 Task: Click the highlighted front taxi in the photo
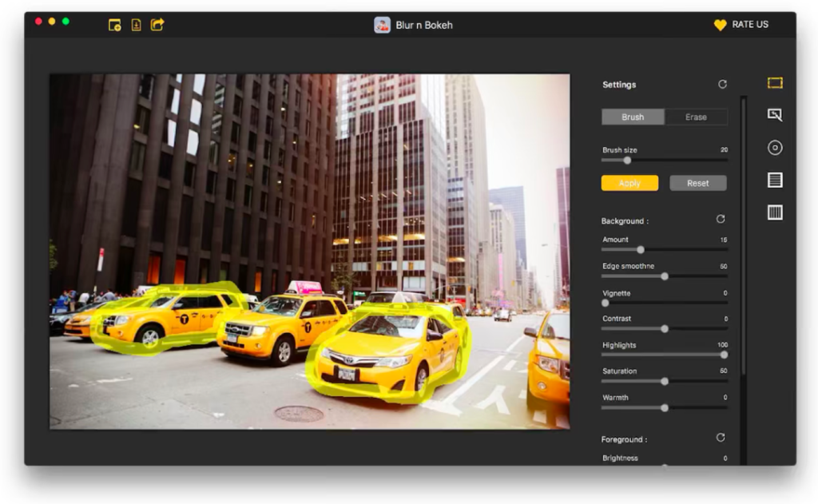[389, 354]
